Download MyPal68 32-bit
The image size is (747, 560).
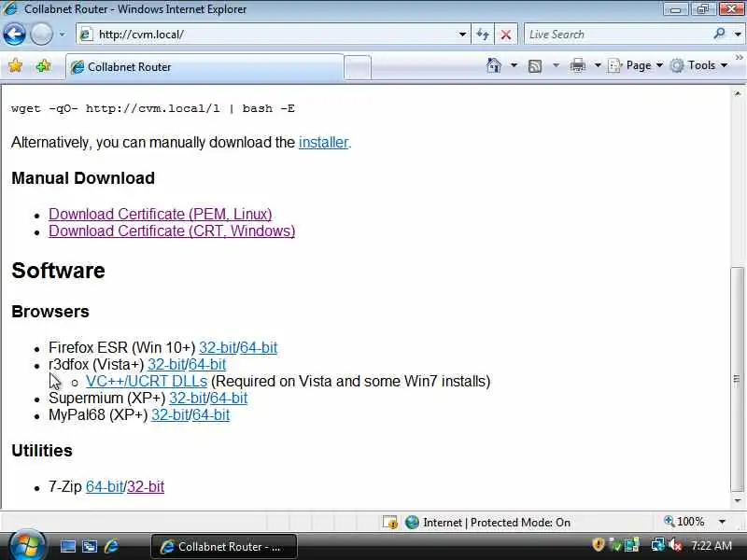tap(170, 414)
